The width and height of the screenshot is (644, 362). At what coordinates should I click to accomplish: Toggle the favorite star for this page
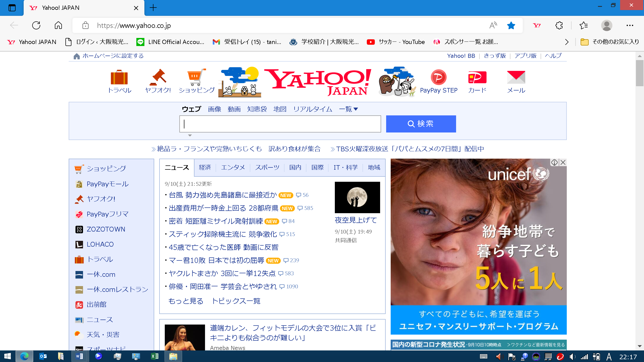[x=511, y=25]
